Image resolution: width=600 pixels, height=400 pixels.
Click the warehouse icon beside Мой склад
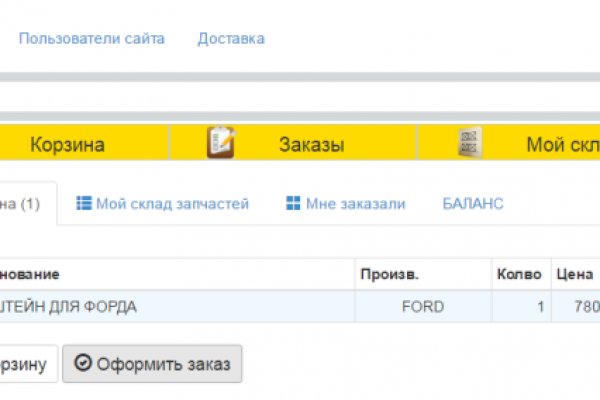470,143
